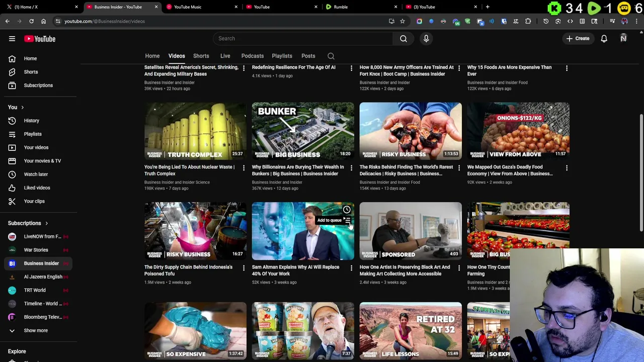Switch to YouTube Music browser tab
Screen dimensions: 644x362
pos(201,7)
